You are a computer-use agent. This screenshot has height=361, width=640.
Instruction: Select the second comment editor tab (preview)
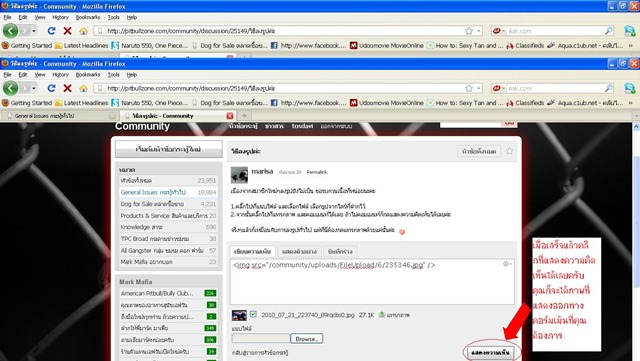coord(299,251)
